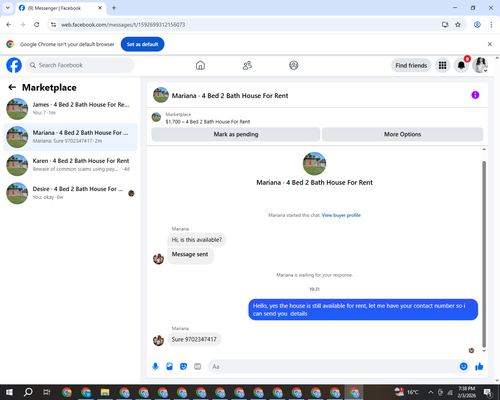Focus the Search Facebook field
The image size is (500, 400).
tap(80, 65)
